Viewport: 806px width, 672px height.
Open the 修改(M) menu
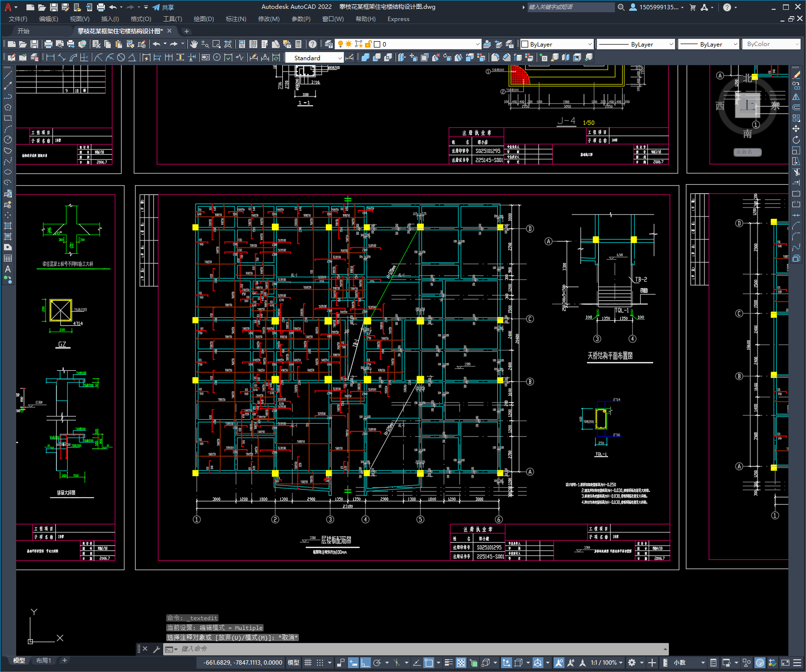pyautogui.click(x=269, y=19)
